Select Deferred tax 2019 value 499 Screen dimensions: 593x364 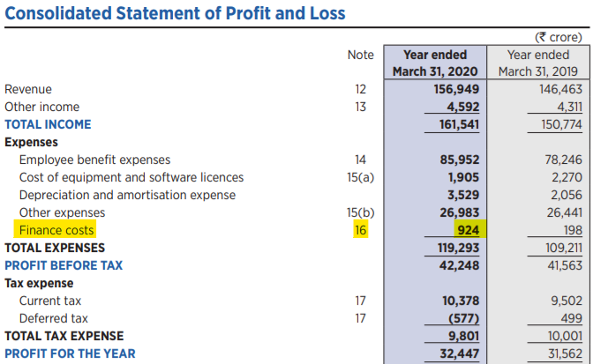tap(572, 318)
